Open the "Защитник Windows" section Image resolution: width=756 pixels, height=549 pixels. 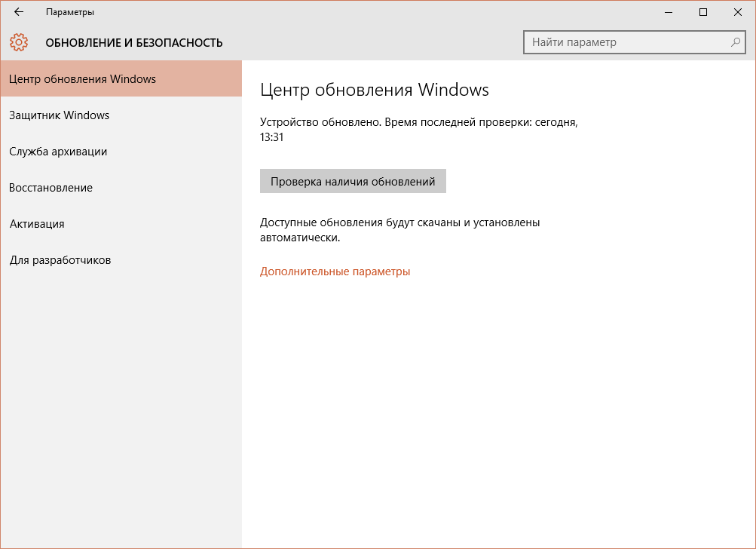pos(121,115)
